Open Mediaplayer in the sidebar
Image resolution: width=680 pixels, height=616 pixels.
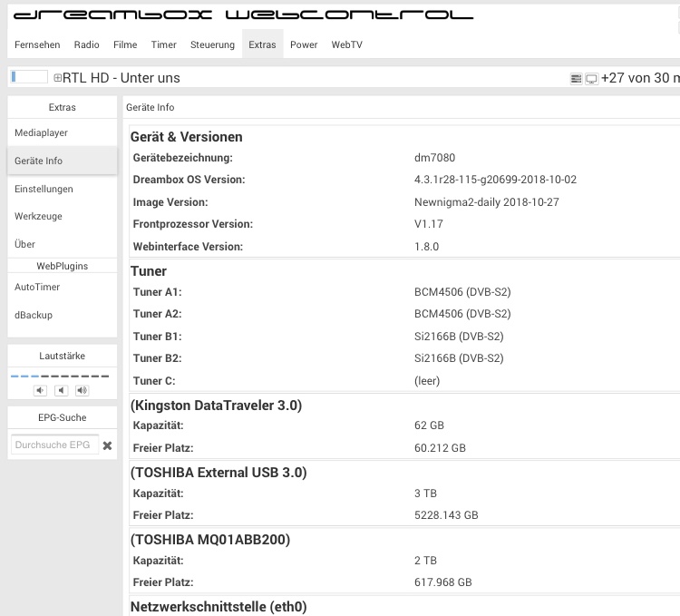[62, 132]
